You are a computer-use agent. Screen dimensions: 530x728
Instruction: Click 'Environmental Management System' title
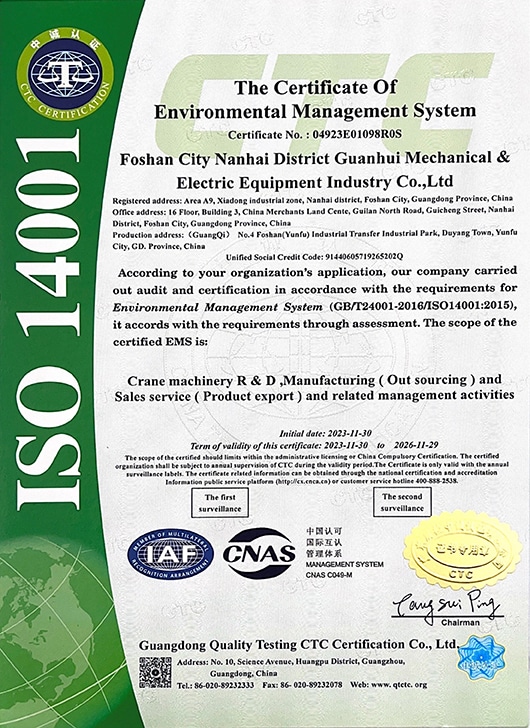[x=315, y=111]
